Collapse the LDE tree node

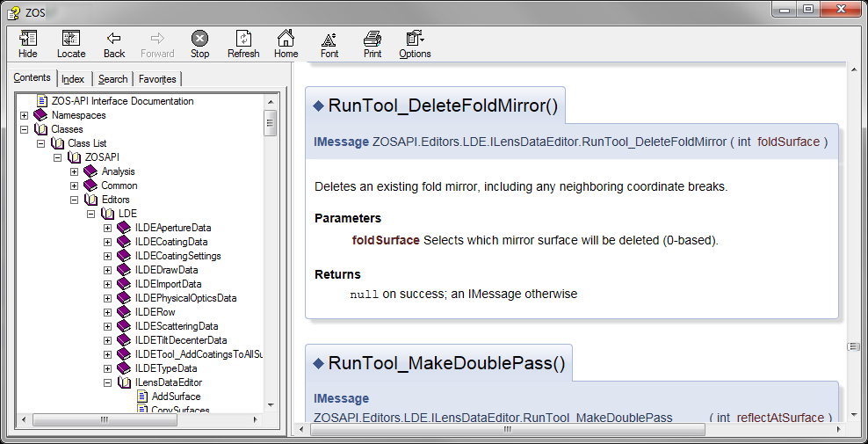90,214
